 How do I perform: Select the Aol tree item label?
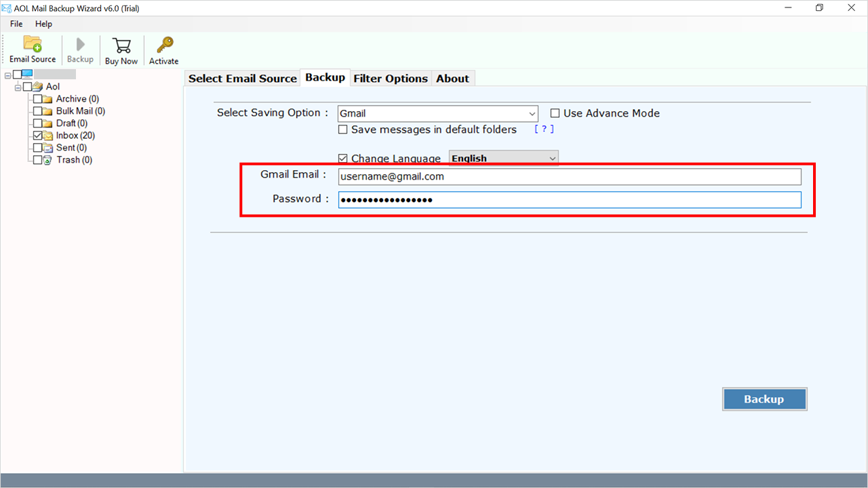click(53, 87)
